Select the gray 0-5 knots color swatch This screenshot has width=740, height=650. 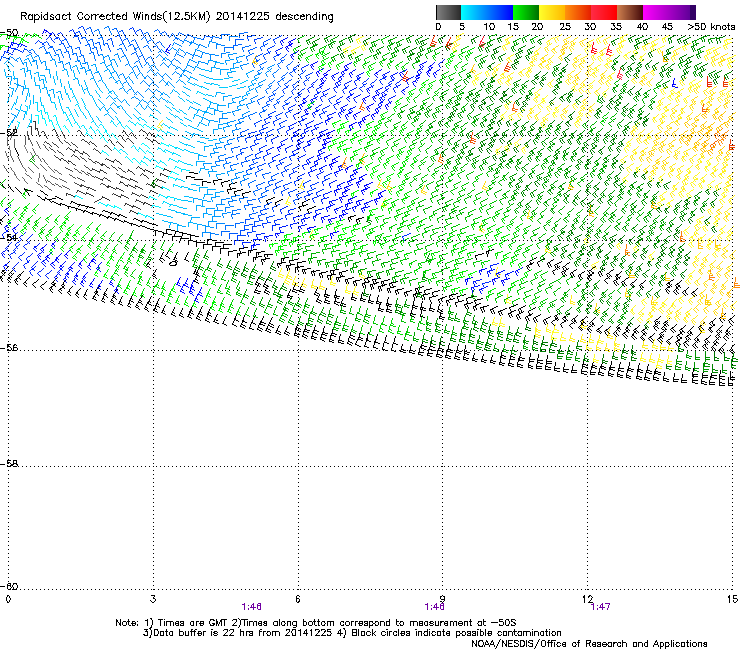coord(448,12)
